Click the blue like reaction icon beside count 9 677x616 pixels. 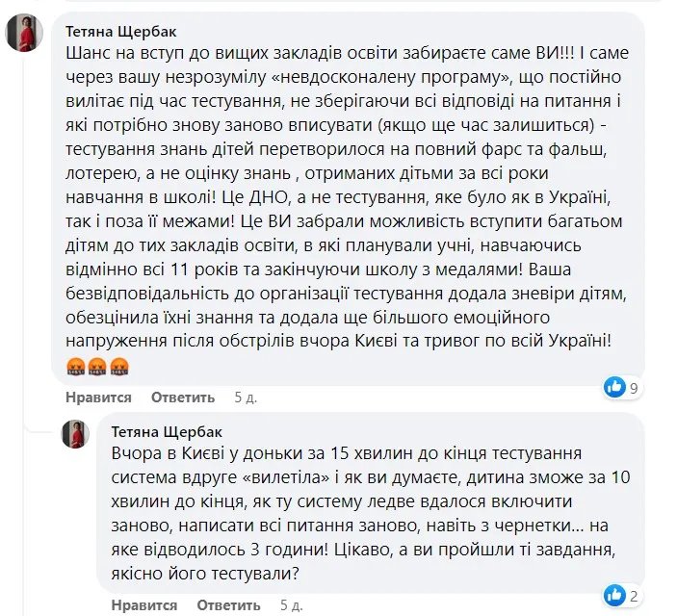tap(613, 387)
